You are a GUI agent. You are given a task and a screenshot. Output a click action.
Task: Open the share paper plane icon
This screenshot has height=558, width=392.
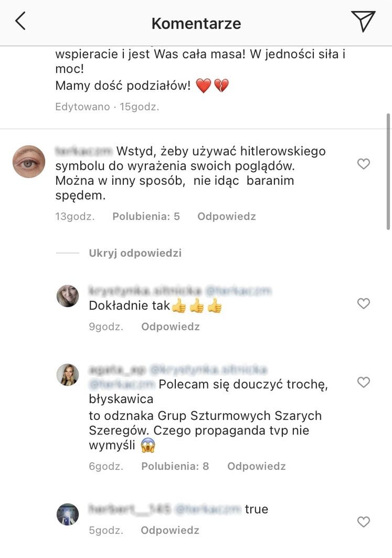(363, 22)
